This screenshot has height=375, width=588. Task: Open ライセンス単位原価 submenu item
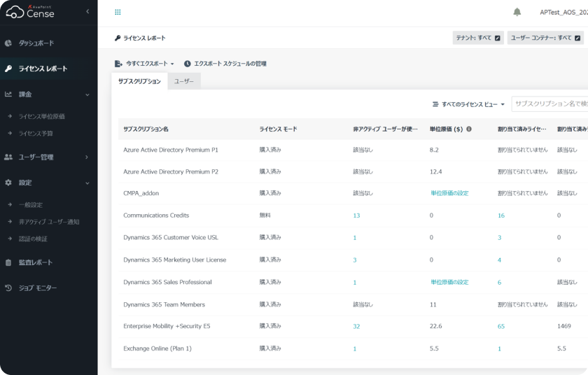42,116
